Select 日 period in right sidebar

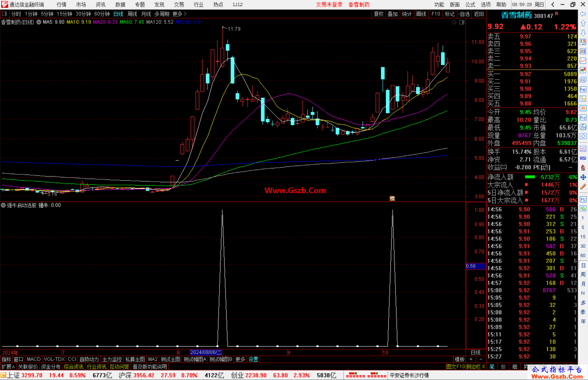click(x=583, y=265)
